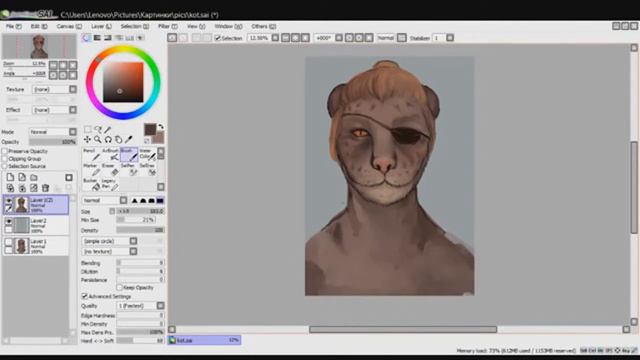Screen dimensions: 640x360
Task: Select the Water Color tool
Action: click(x=147, y=155)
